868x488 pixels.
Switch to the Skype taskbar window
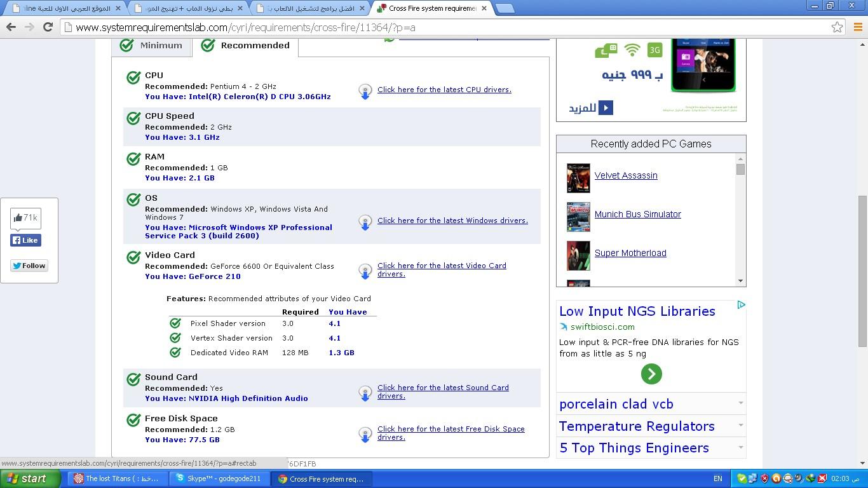pyautogui.click(x=219, y=478)
